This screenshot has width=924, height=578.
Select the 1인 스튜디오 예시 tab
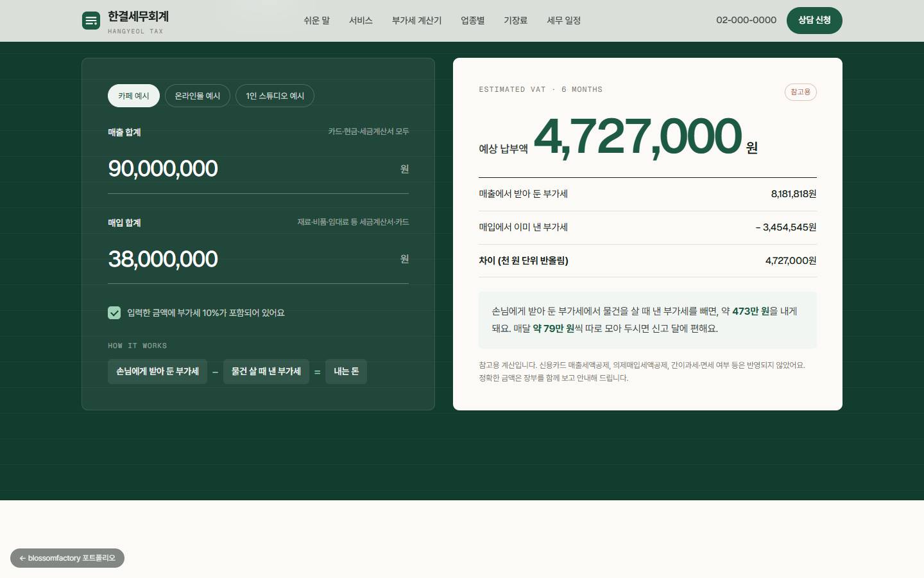click(275, 96)
